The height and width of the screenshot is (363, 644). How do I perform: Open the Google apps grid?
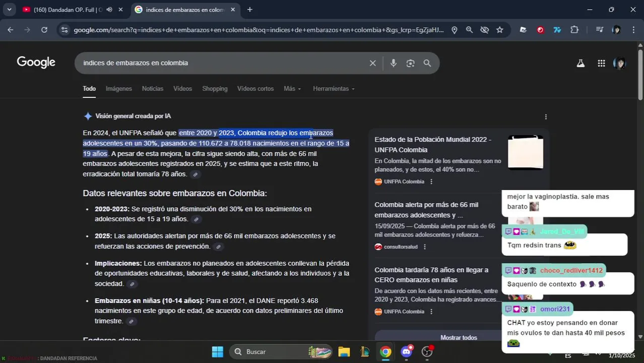[x=601, y=63]
